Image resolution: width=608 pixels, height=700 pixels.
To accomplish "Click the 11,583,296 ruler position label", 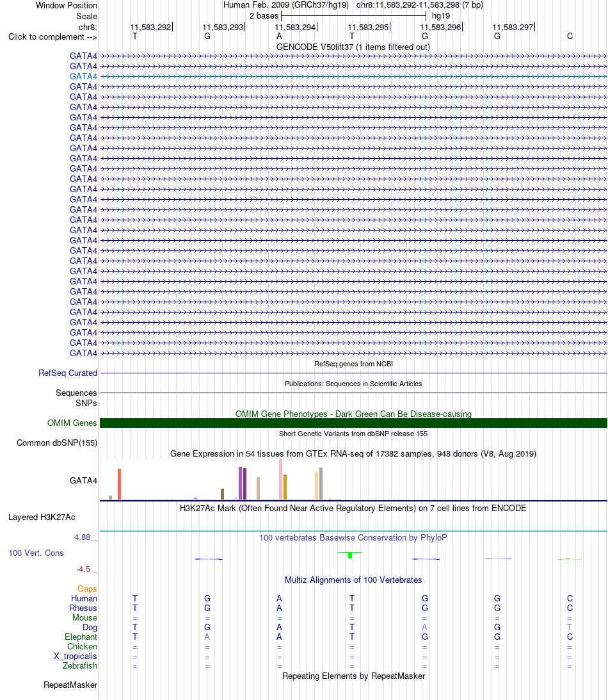I will 441,28.
